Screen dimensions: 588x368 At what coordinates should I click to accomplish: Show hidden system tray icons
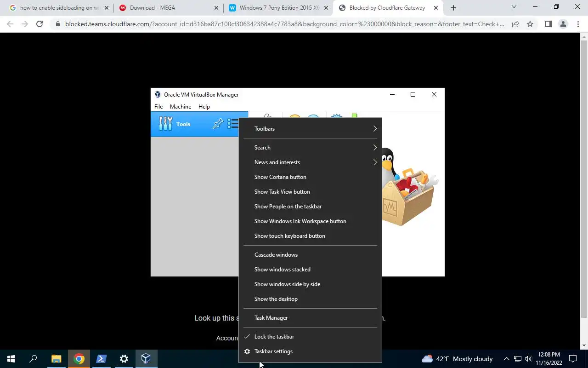tap(507, 359)
